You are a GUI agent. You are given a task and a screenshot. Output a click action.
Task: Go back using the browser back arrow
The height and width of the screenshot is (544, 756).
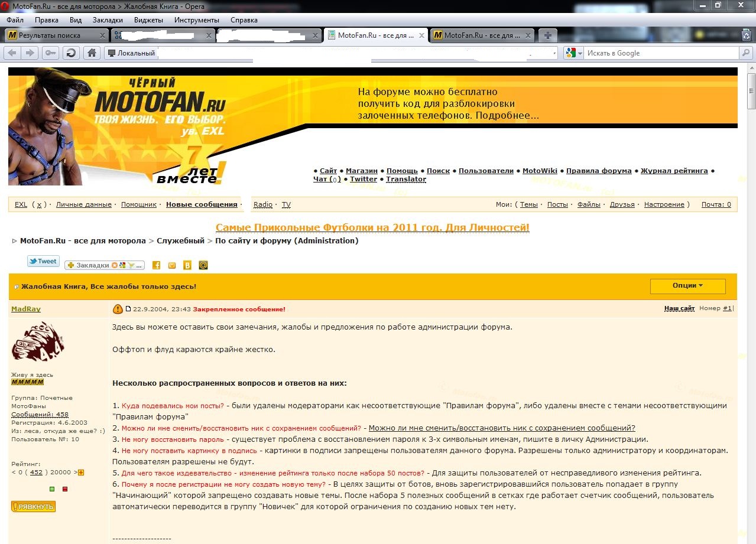[x=12, y=53]
